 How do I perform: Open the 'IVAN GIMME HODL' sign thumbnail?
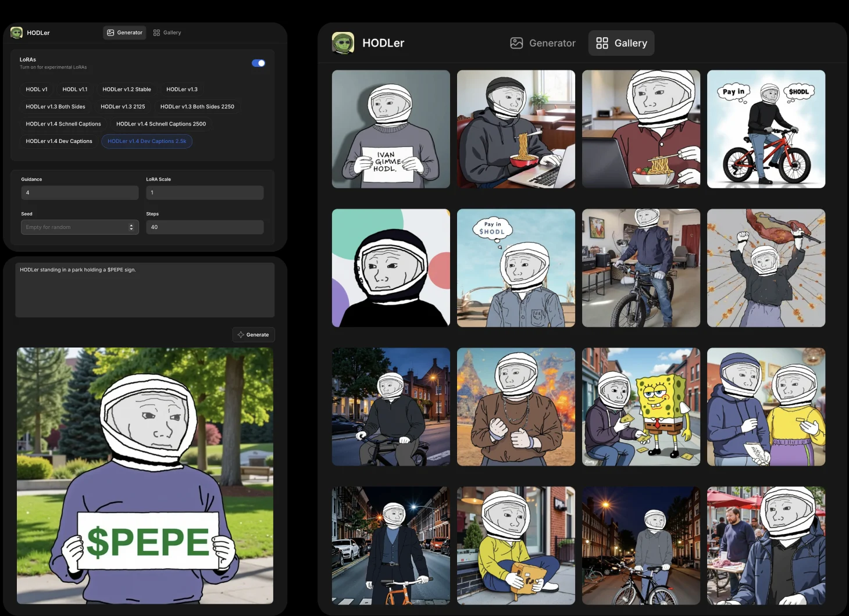click(391, 129)
